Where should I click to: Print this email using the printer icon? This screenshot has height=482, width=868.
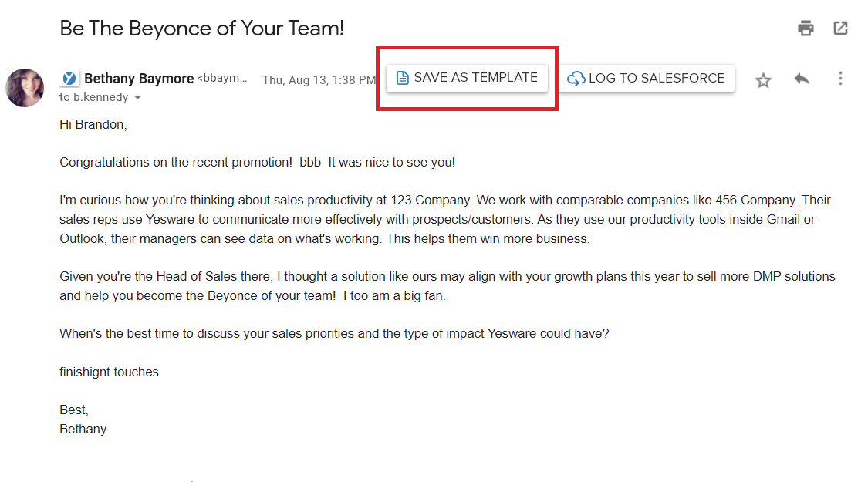tap(806, 29)
